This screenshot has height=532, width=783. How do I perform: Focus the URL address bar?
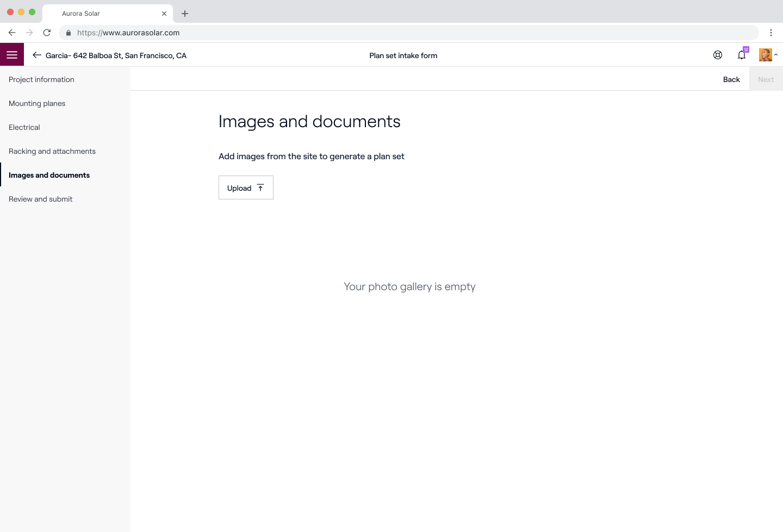pyautogui.click(x=409, y=33)
